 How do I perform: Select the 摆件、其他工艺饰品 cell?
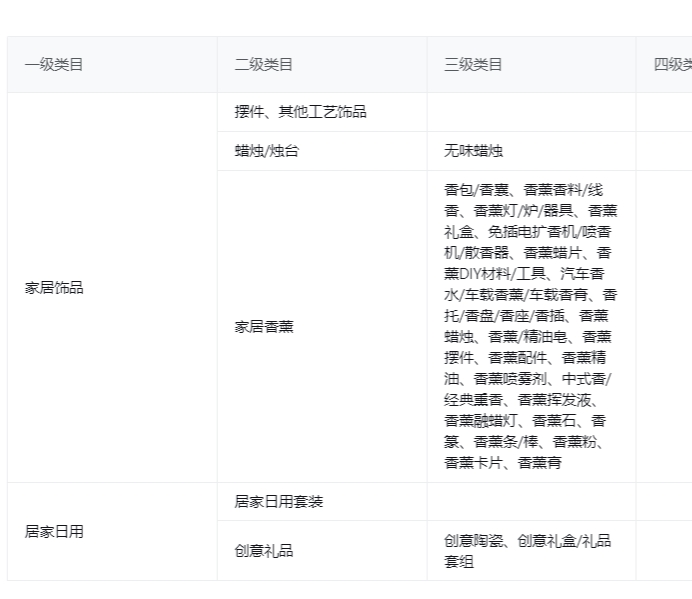click(300, 112)
